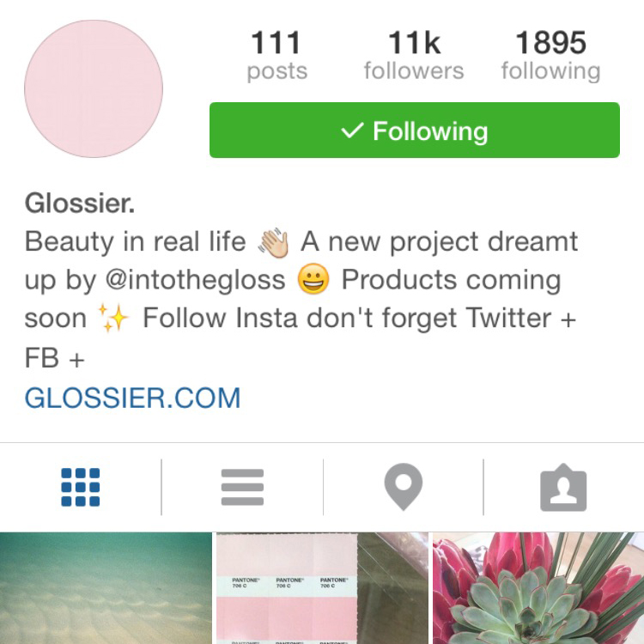The width and height of the screenshot is (644, 644).
Task: Toggle the green Following button
Action: [415, 131]
